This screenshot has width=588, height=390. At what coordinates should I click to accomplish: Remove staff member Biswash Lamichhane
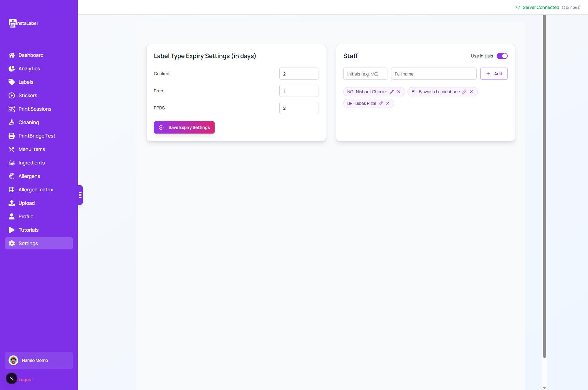tap(471, 92)
